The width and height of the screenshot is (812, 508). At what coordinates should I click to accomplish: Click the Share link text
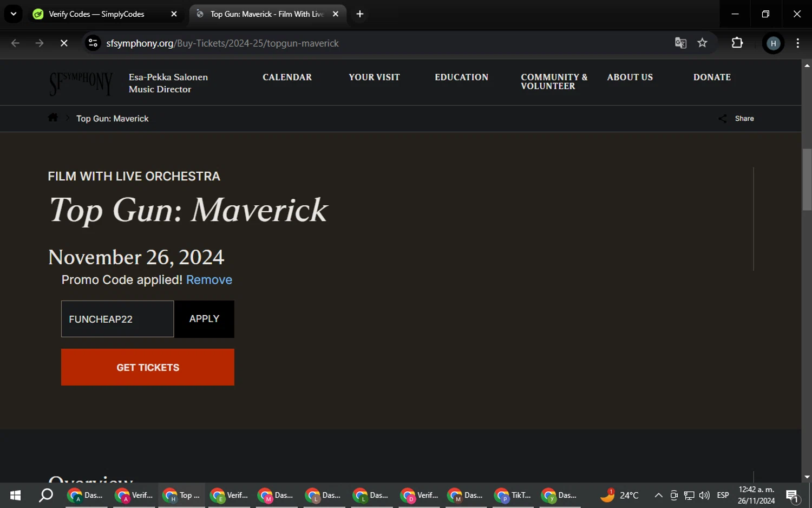(744, 119)
